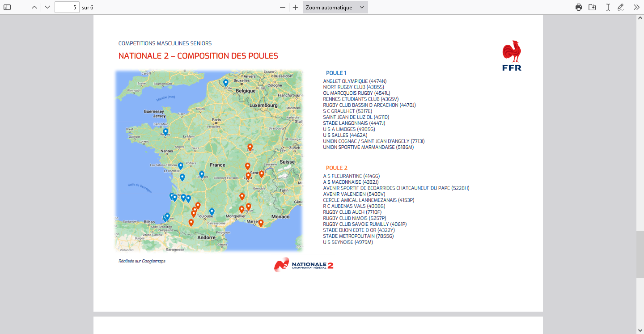Click NATIONALE 2 – COMPOSITION DES POULES title
The height and width of the screenshot is (334, 644).
coord(198,56)
